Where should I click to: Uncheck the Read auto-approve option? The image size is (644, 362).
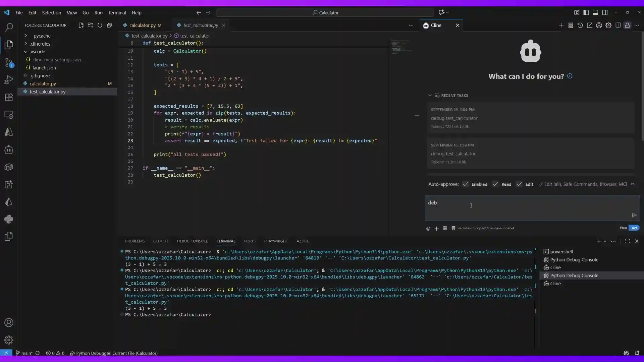(x=495, y=184)
